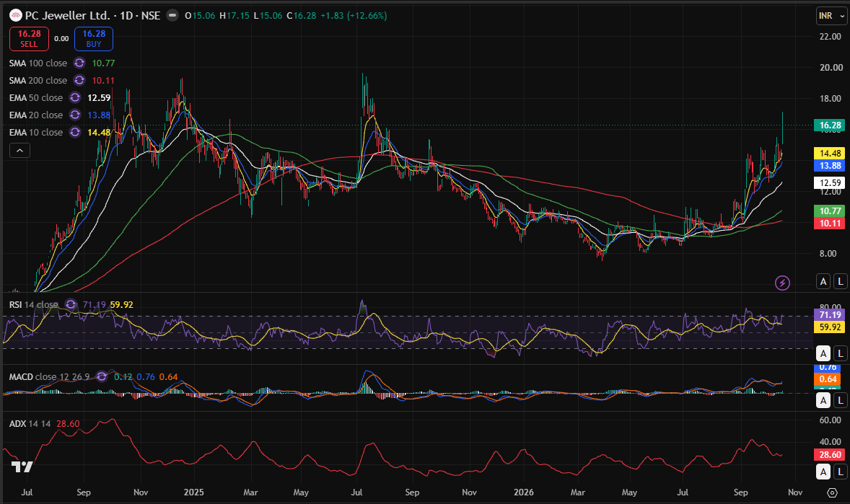Viewport: 850px width, 504px height.
Task: Click the 71.19 RSI value label
Action: (x=830, y=315)
